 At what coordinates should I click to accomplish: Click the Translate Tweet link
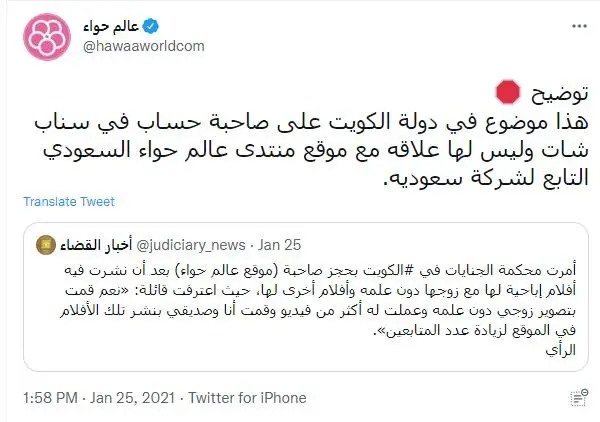point(69,202)
